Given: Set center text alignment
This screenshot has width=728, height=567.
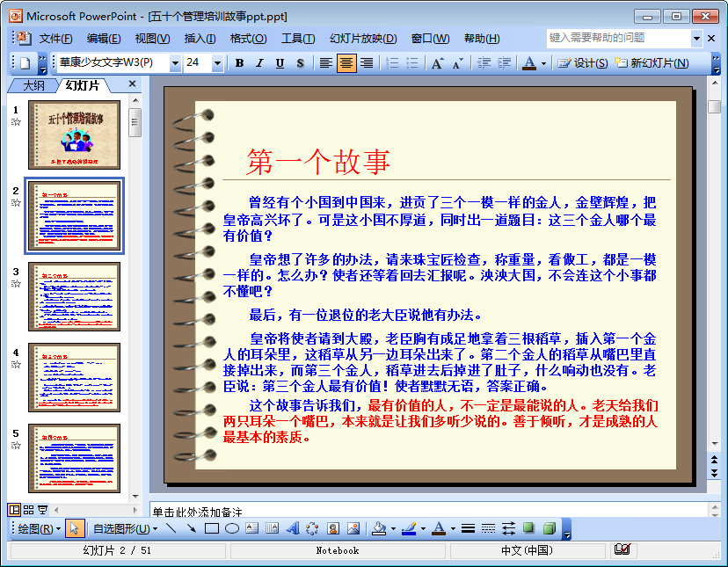Looking at the screenshot, I should tap(346, 63).
